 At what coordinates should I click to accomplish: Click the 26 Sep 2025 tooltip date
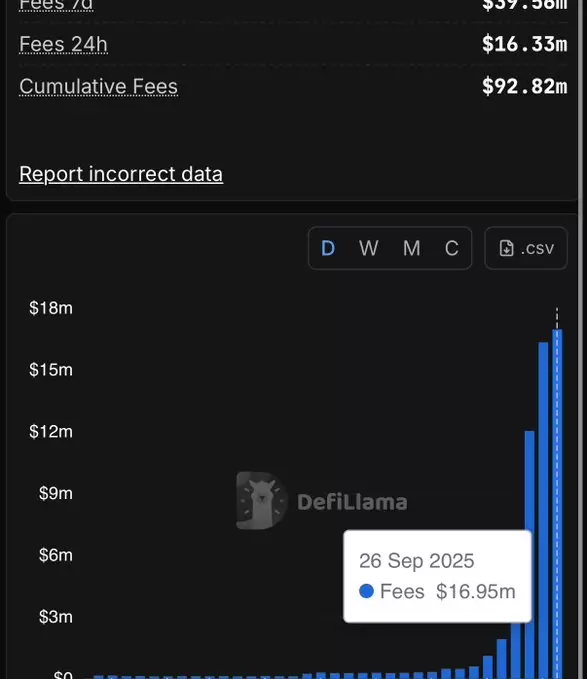coord(416,561)
